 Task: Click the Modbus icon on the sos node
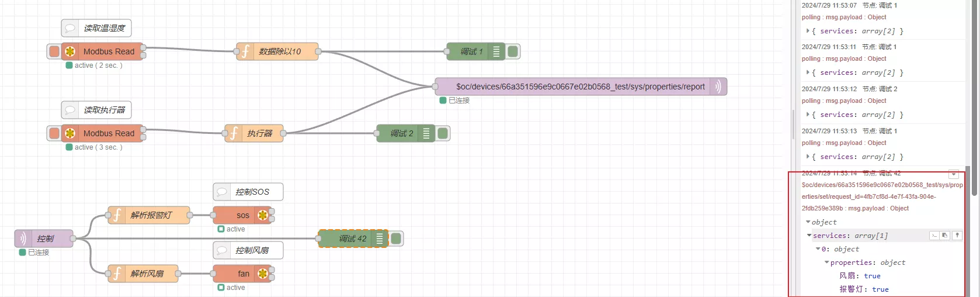[263, 215]
